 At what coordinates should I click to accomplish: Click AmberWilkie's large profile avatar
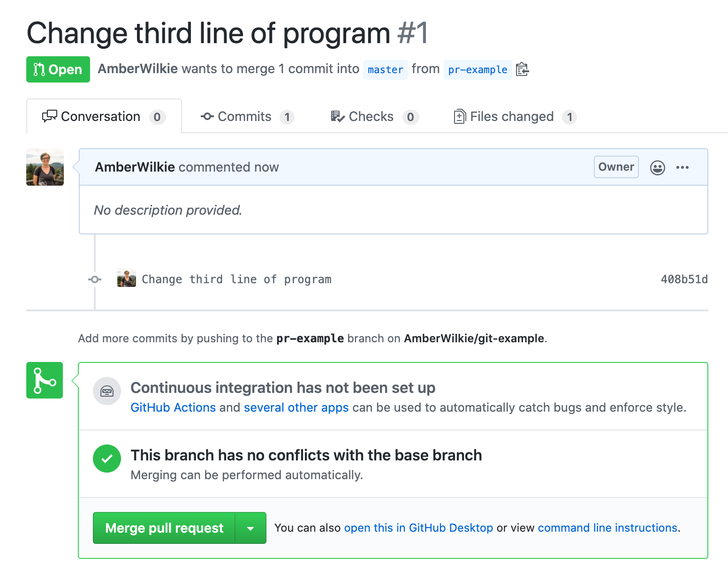click(x=45, y=167)
